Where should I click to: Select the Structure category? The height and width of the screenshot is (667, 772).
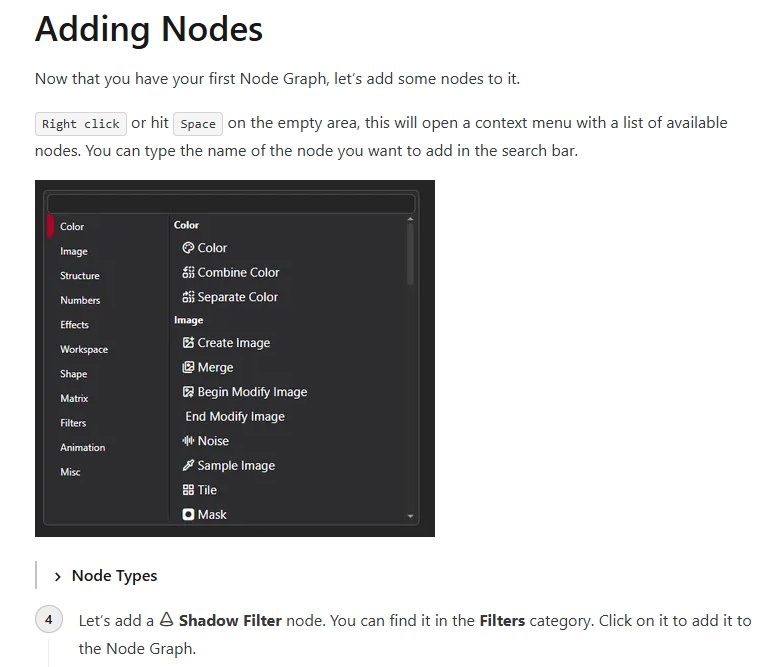(80, 276)
